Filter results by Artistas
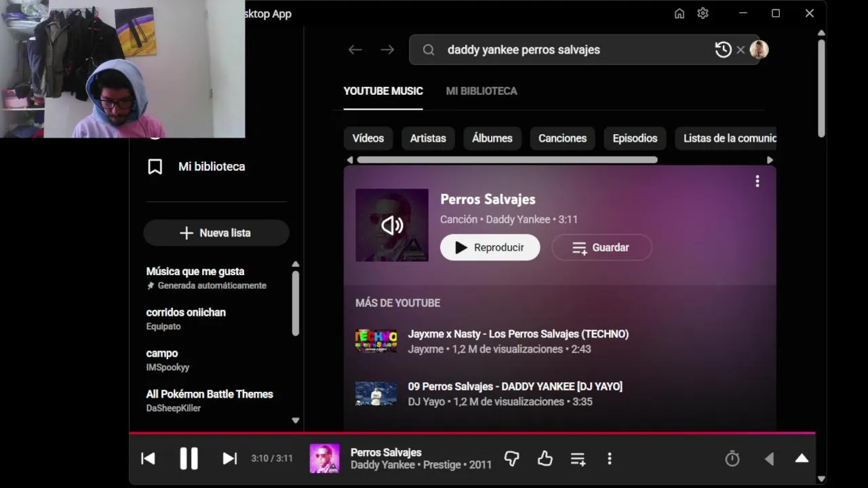 (x=428, y=138)
